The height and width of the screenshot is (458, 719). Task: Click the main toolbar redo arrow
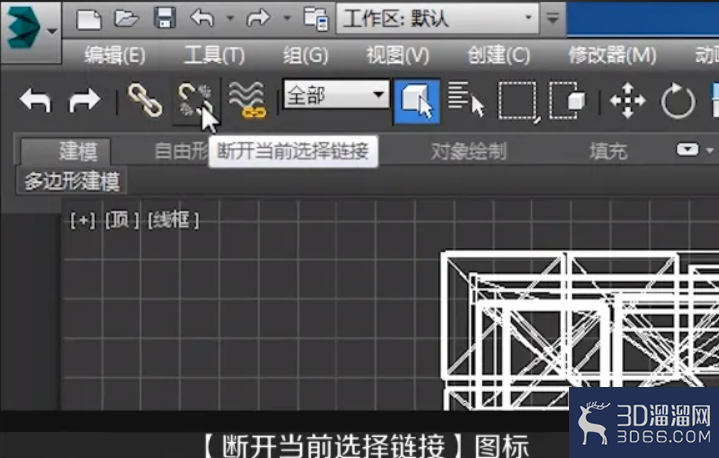click(84, 100)
